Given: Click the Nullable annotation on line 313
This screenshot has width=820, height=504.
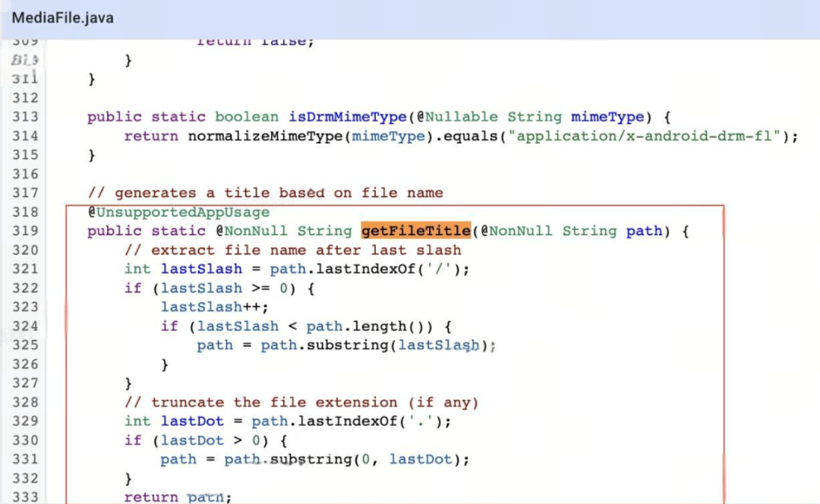Looking at the screenshot, I should pyautogui.click(x=457, y=117).
